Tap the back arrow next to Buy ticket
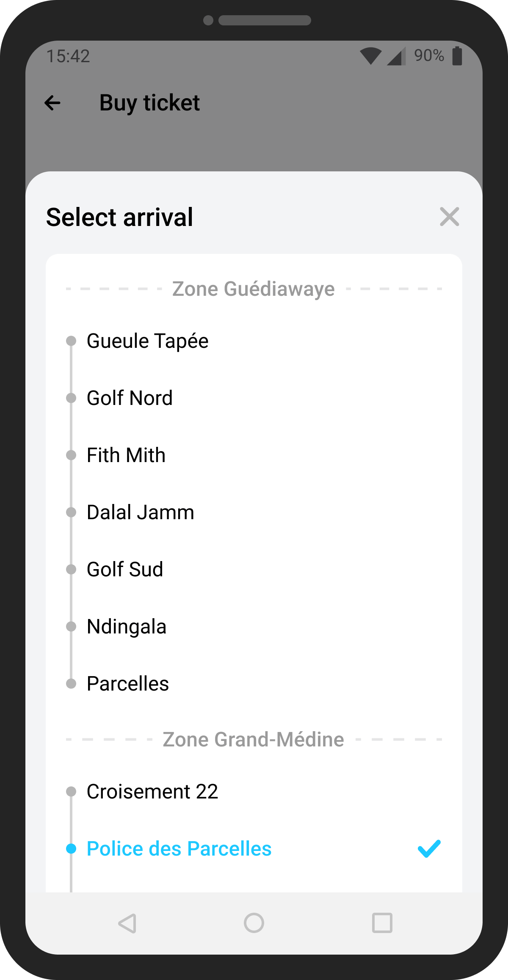 52,103
